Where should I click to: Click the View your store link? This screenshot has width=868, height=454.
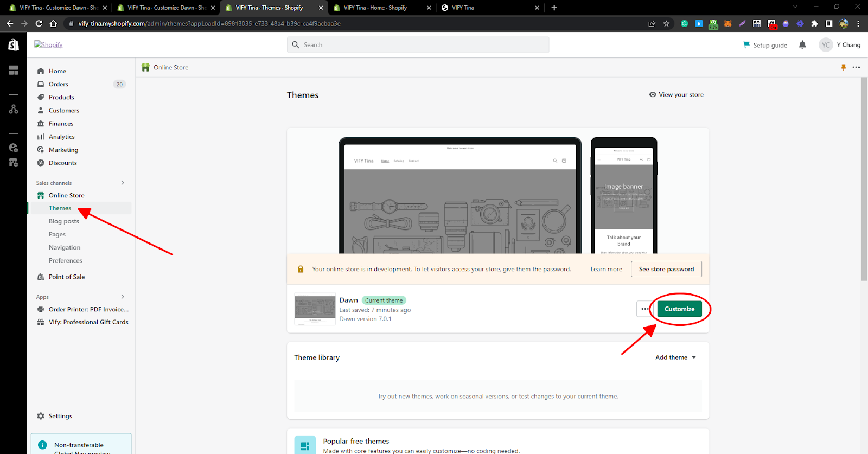point(676,94)
